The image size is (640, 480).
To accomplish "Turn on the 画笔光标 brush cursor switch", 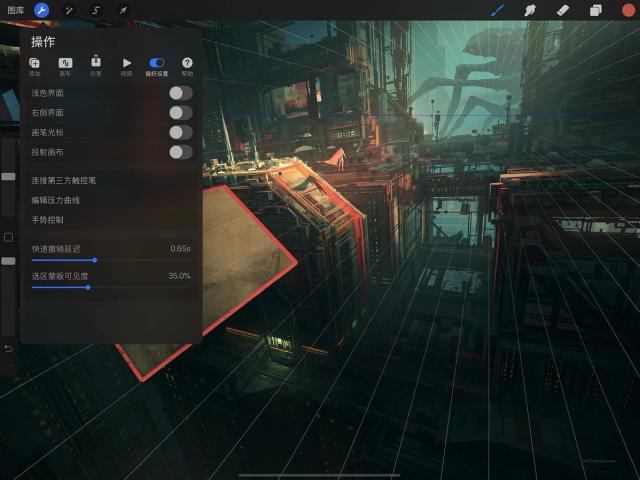I will pyautogui.click(x=181, y=132).
